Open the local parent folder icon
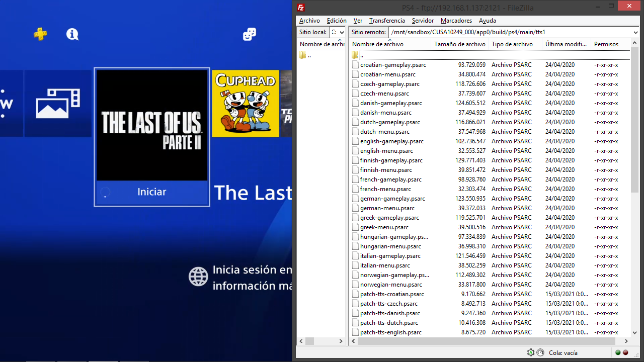Image resolution: width=644 pixels, height=362 pixels. tap(303, 55)
